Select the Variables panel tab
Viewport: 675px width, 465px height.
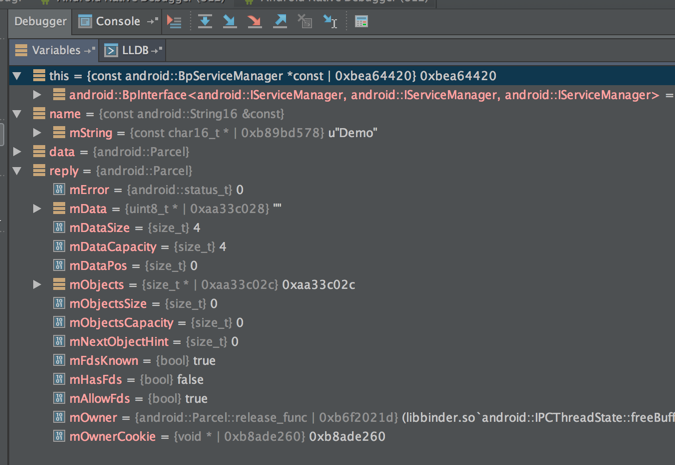(x=54, y=50)
